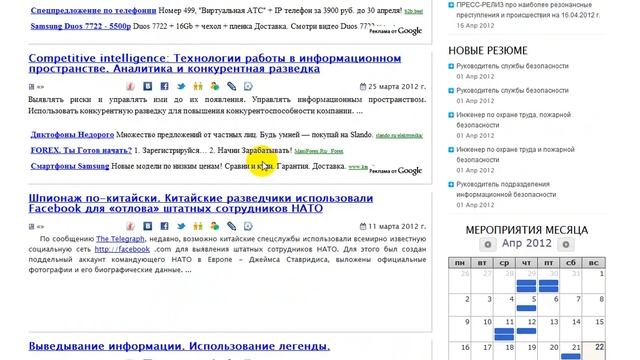
Task: Open Шпионаж по-китайски article headline
Action: tap(201, 203)
